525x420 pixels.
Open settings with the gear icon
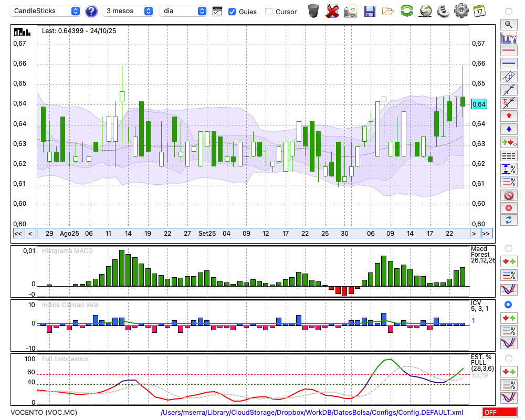click(x=461, y=10)
